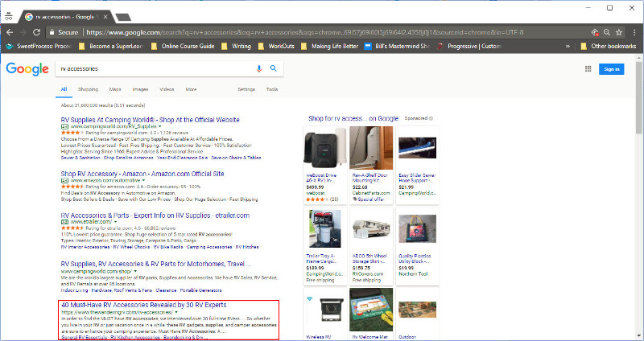Click the Portable Generators sitelink
This screenshot has height=341, width=644.
coord(200,290)
